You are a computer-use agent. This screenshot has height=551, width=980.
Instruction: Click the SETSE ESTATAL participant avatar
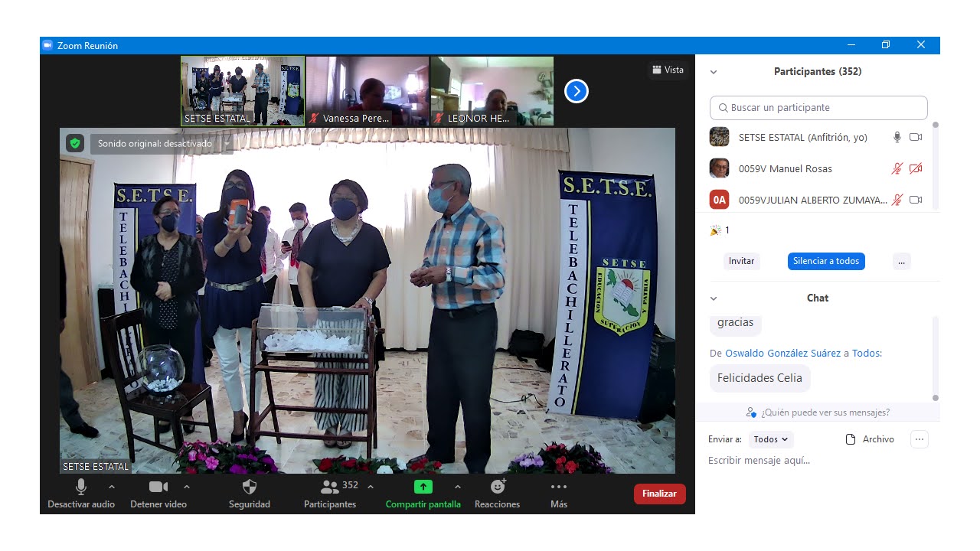pos(720,137)
